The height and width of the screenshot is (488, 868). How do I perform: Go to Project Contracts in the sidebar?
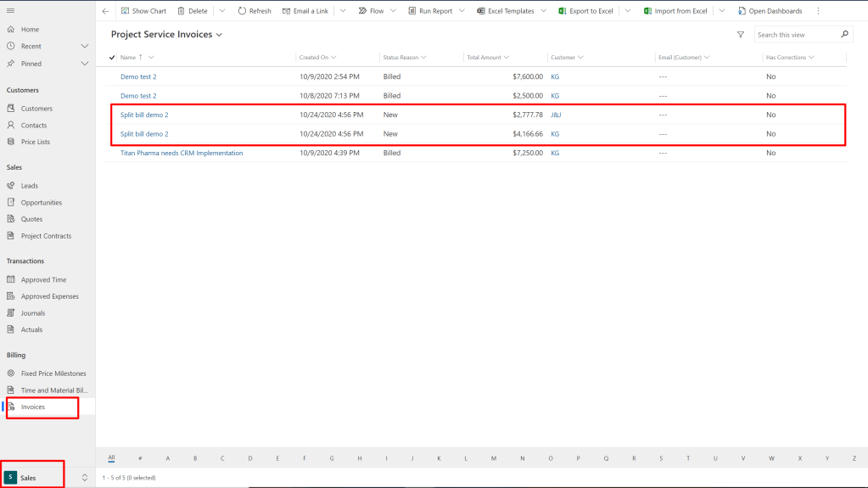[x=46, y=236]
